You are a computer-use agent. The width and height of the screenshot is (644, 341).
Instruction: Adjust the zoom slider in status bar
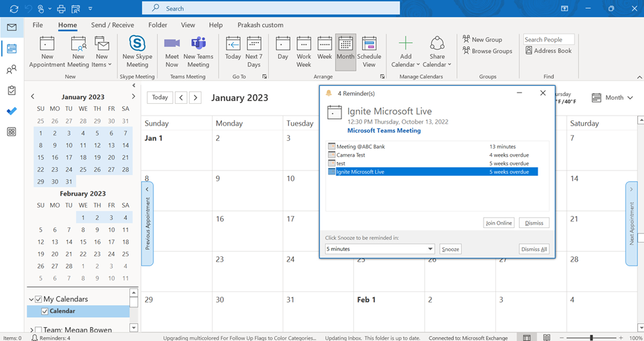(x=591, y=338)
